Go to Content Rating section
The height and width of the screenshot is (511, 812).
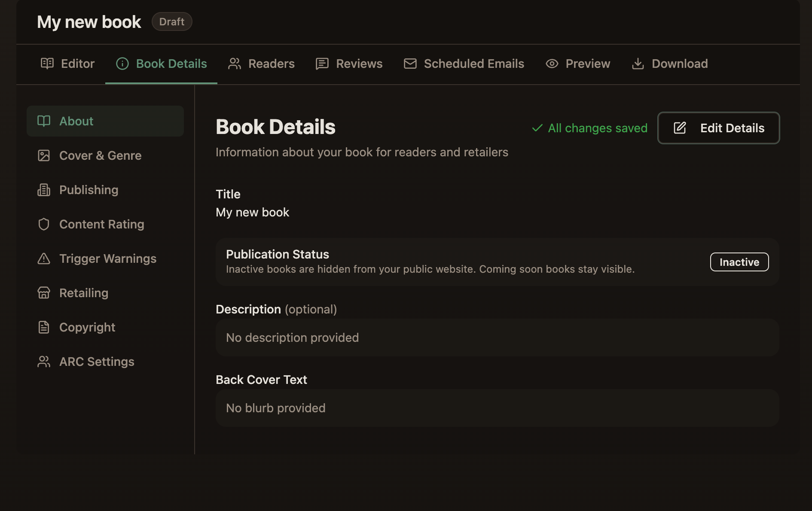click(105, 224)
